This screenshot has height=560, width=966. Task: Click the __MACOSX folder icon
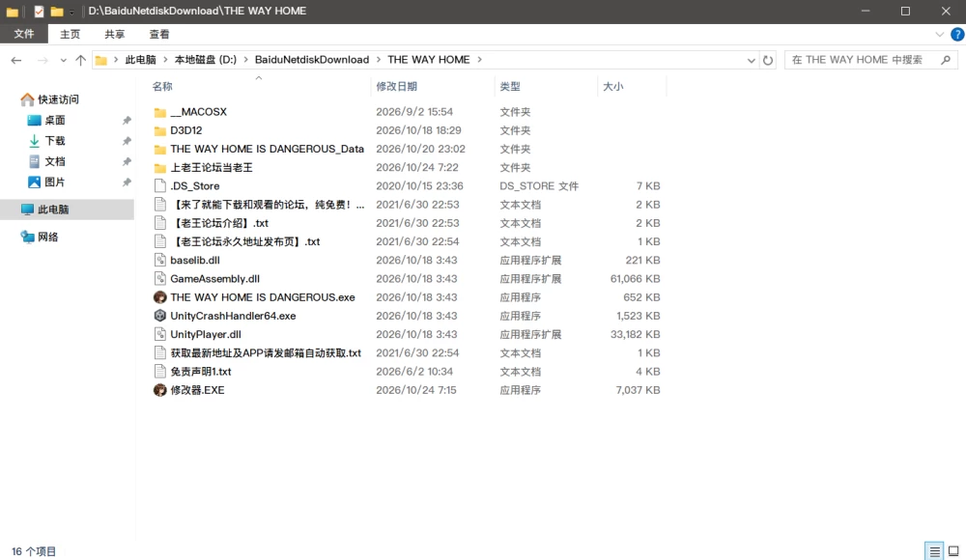tap(160, 112)
